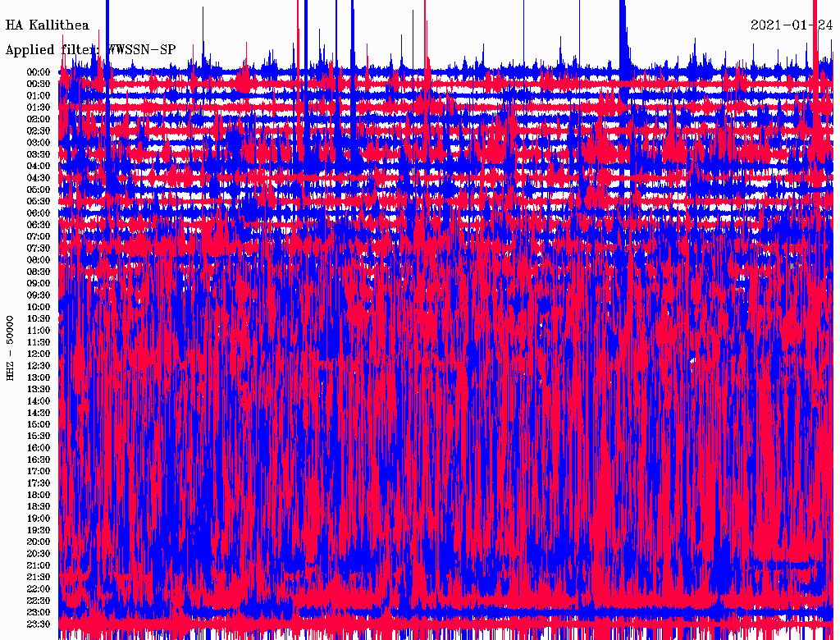Select the 05:30 time label
The image size is (840, 640).
(x=39, y=202)
